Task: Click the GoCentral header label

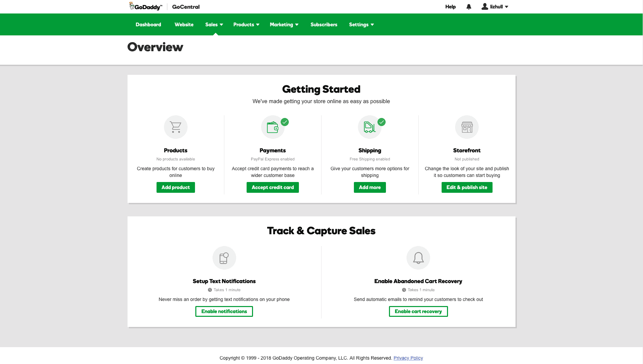Action: (186, 7)
